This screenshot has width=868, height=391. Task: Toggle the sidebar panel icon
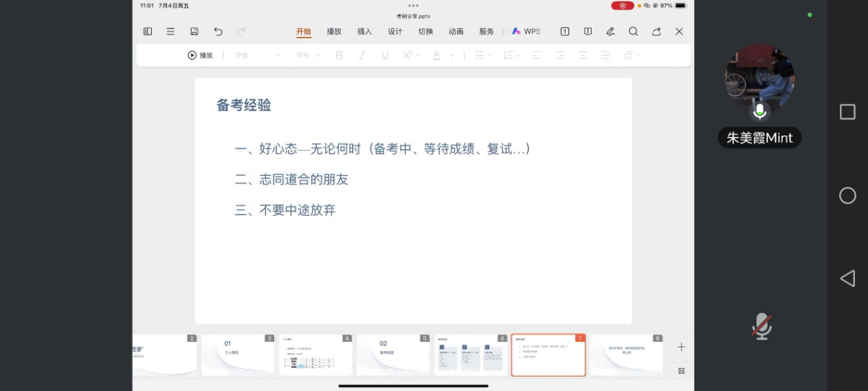[148, 32]
